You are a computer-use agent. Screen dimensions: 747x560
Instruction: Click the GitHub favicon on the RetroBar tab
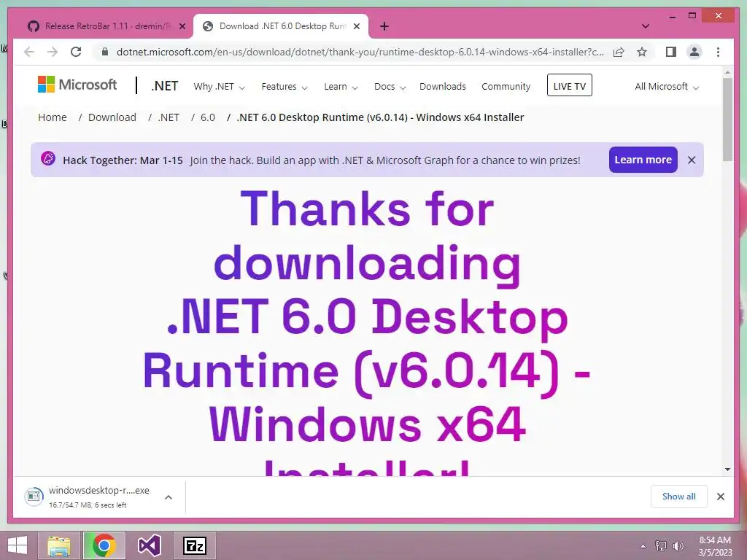click(34, 26)
